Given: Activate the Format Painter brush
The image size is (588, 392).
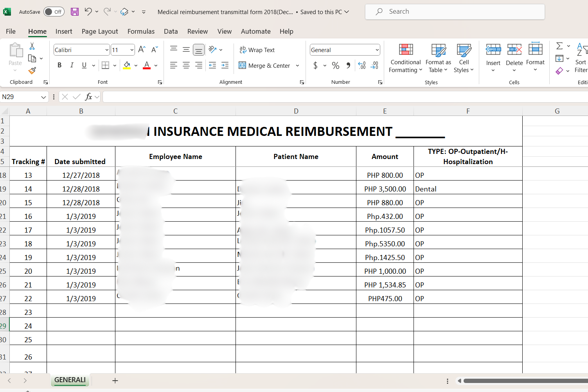Looking at the screenshot, I should pos(32,70).
